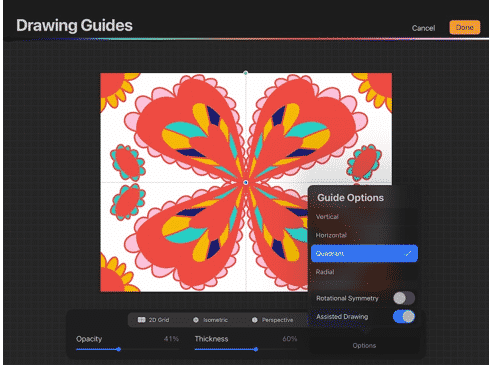The height and width of the screenshot is (365, 497).
Task: Click the top rotation guide node
Action: (x=246, y=73)
